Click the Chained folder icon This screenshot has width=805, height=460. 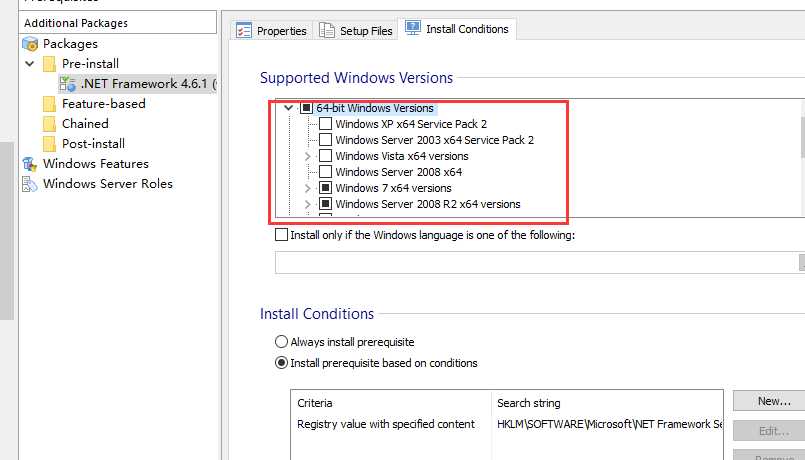coord(50,124)
